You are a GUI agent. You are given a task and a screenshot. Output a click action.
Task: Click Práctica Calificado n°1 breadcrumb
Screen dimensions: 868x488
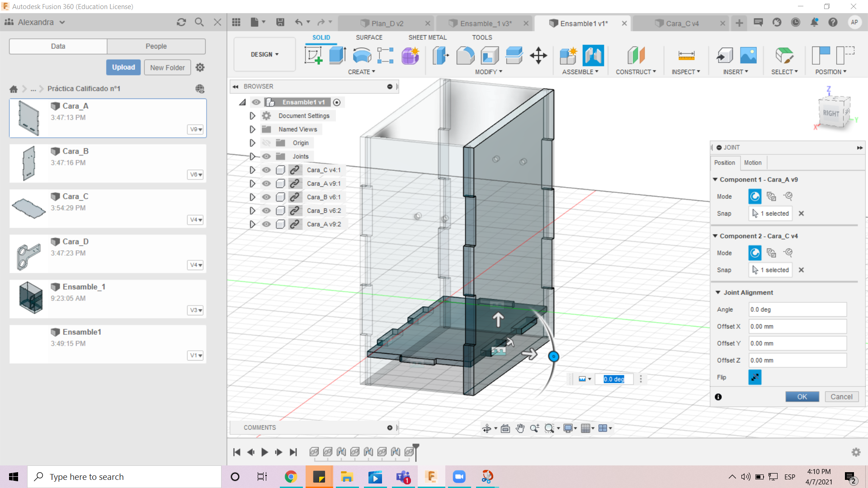(84, 89)
